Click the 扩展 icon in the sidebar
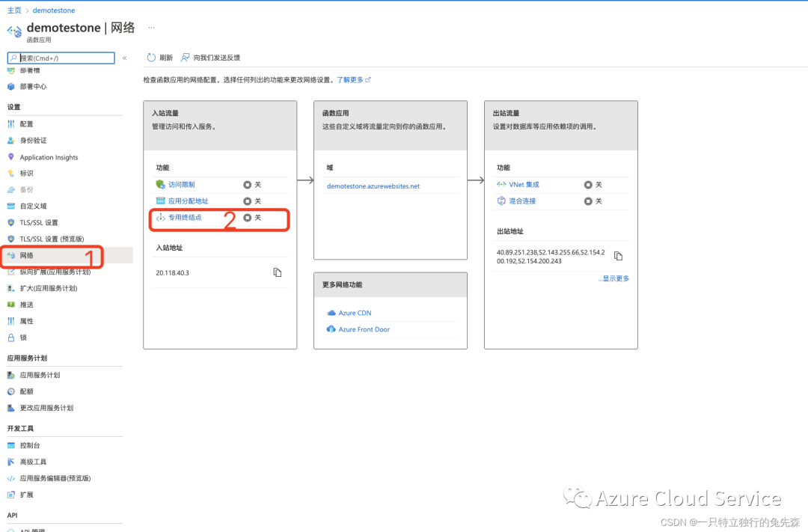 coord(10,495)
